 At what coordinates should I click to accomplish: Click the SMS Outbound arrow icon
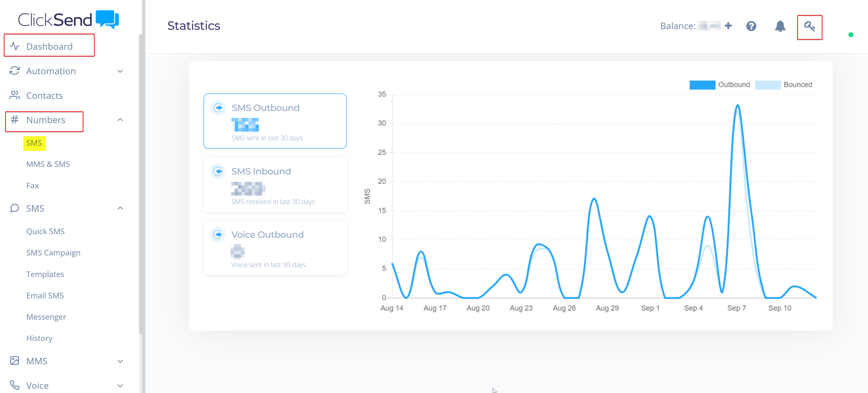[218, 108]
